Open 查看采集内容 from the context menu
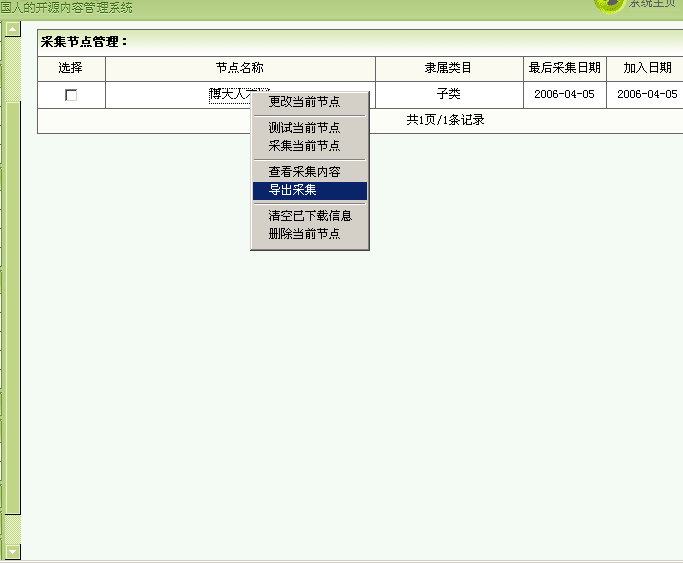The height and width of the screenshot is (563, 683). (304, 172)
